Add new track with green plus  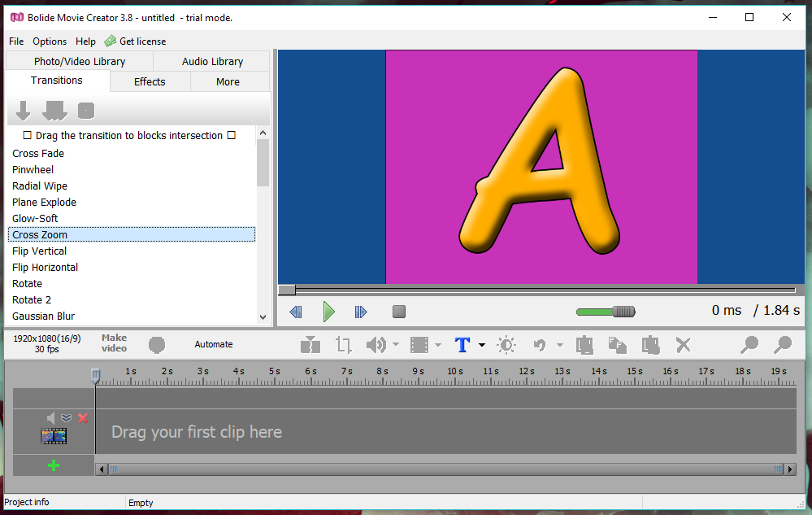[x=54, y=465]
